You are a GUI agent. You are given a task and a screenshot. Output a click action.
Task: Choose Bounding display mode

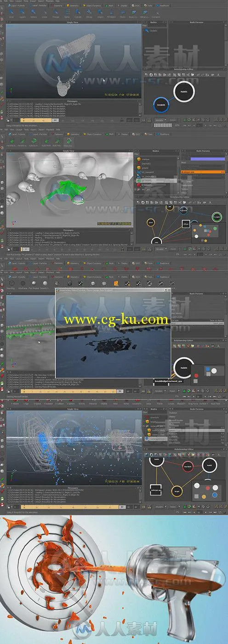tap(11, 283)
